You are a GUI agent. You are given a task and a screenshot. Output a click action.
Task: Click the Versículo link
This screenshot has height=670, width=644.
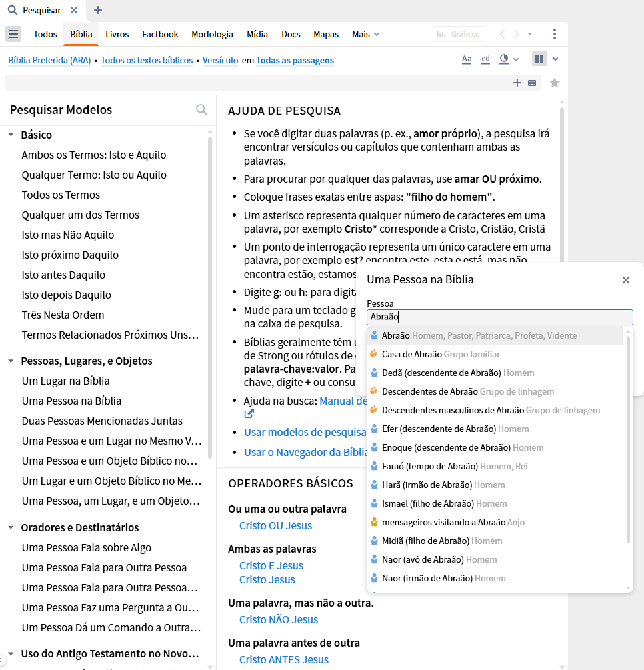(220, 60)
